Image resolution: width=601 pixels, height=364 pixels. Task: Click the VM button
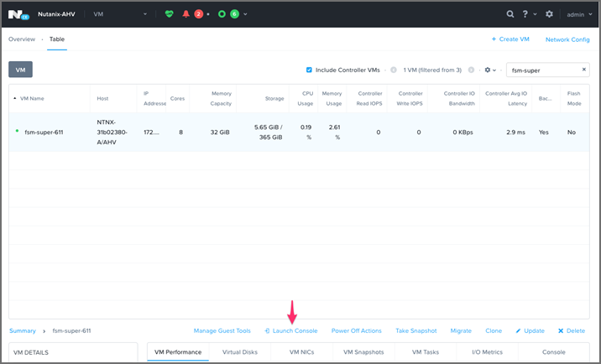pyautogui.click(x=20, y=70)
